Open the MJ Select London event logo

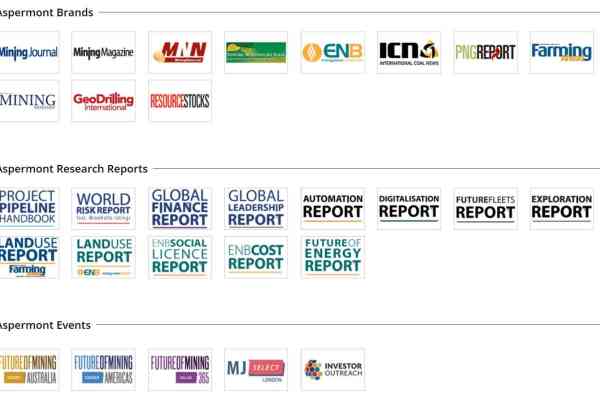256,369
